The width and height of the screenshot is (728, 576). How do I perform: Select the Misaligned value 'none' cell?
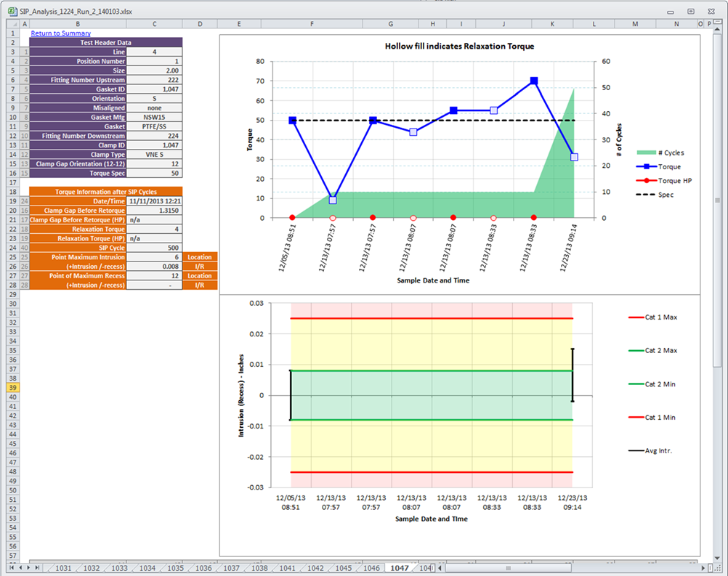[154, 108]
